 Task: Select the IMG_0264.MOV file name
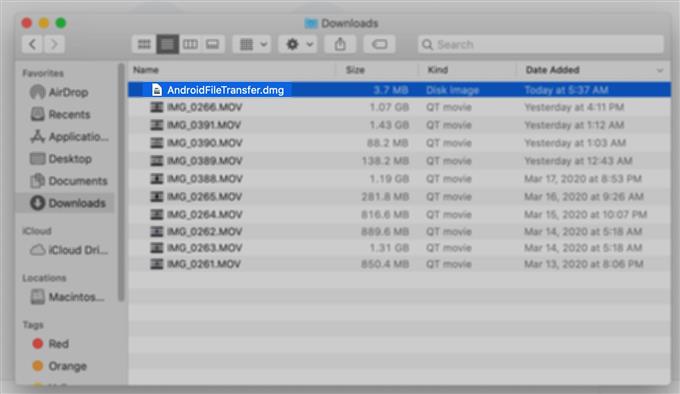click(204, 215)
